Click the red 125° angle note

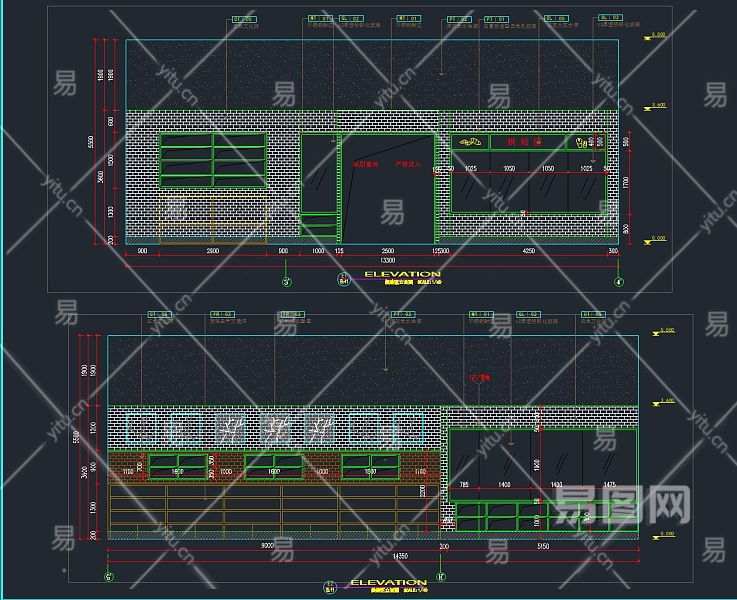point(478,377)
